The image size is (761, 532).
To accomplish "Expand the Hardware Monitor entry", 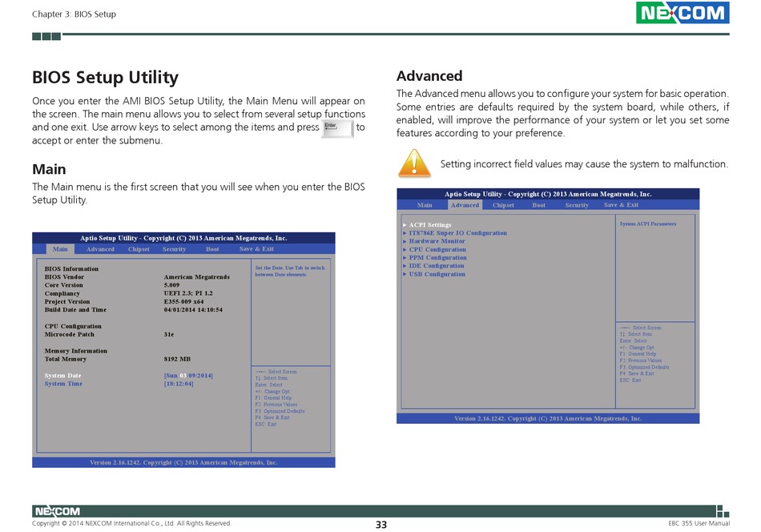I will click(x=437, y=241).
